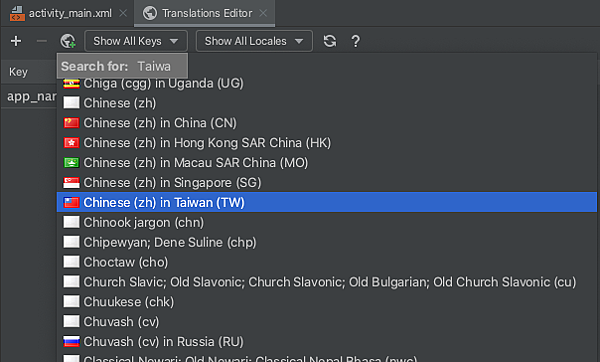This screenshot has height=362, width=600.
Task: Select Chinese (zh) in Taiwan (TW)
Action: (327, 202)
